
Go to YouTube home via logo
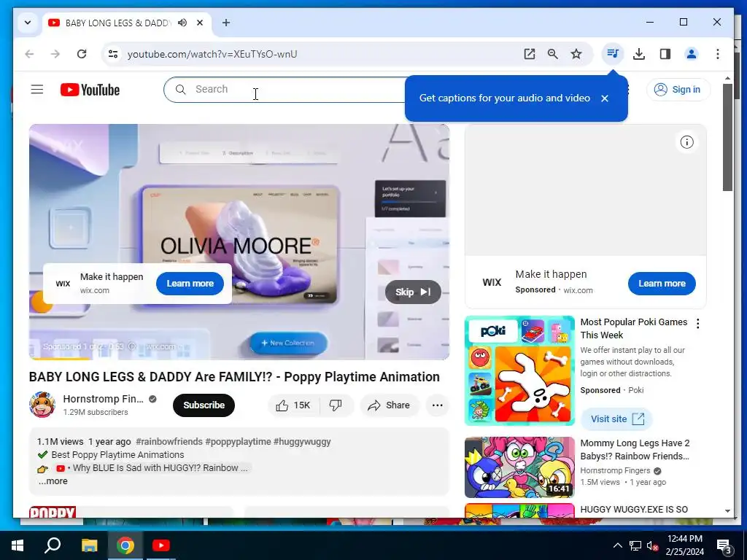90,90
